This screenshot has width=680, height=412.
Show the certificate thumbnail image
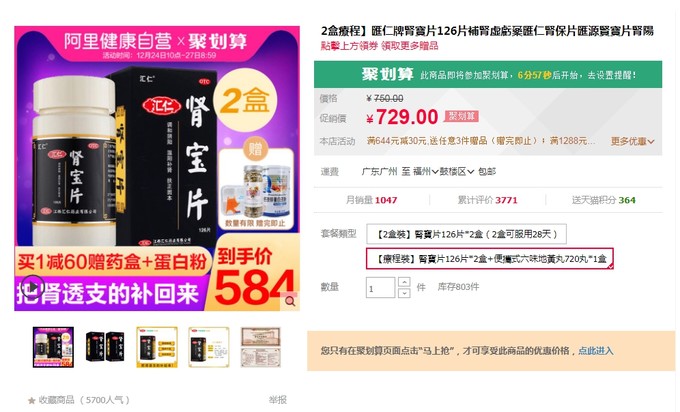tap(261, 347)
